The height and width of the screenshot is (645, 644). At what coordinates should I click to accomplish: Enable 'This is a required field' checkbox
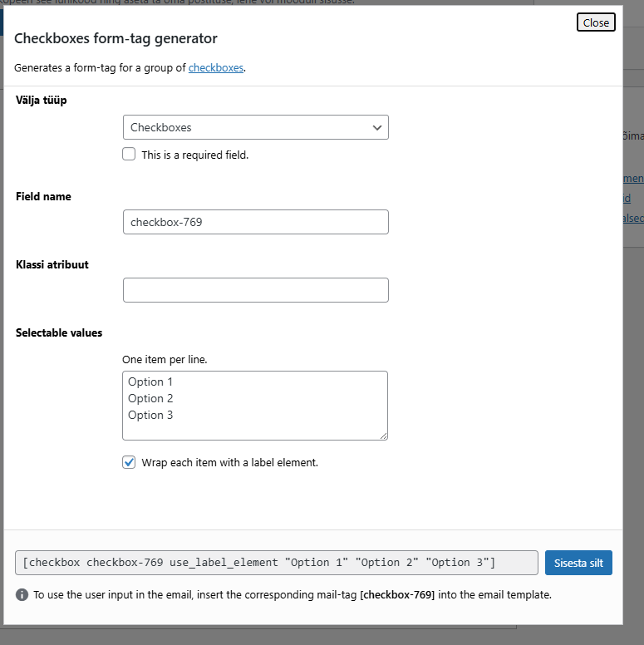pos(129,154)
